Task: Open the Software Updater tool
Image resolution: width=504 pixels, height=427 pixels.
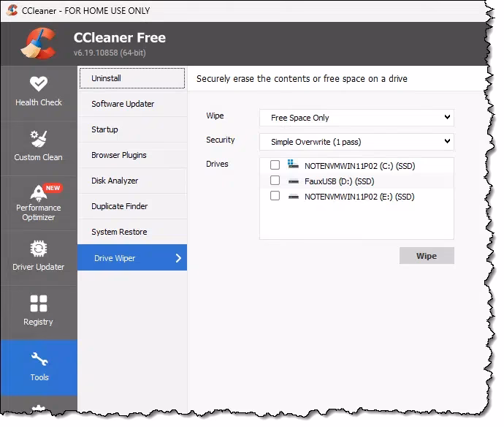Action: point(132,104)
